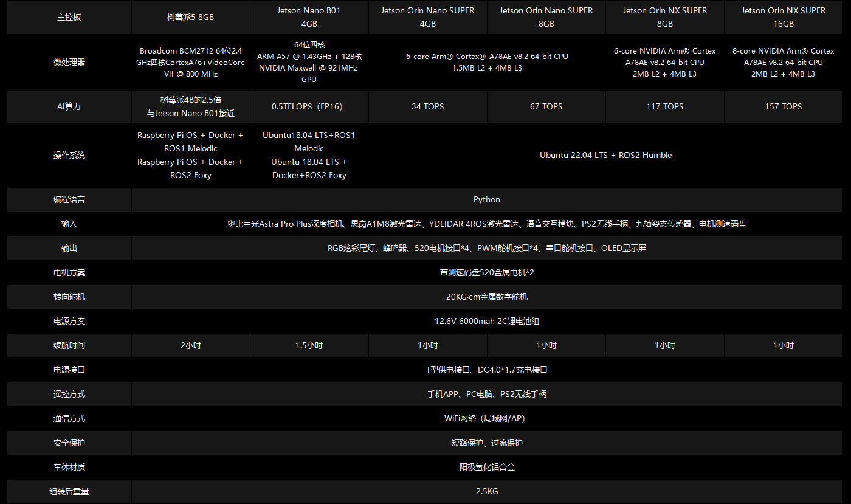851x504 pixels.
Task: Click the 编程语言 row label
Action: tap(69, 199)
